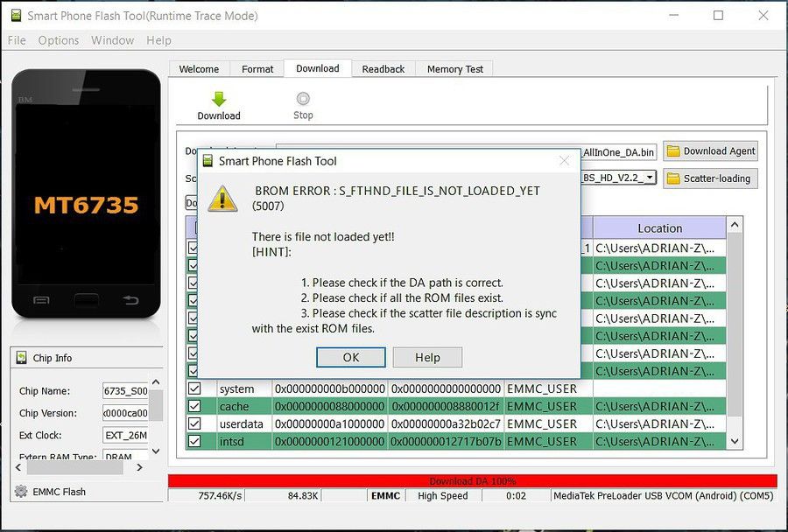Screen dimensions: 788x532
Task: Click the EMMC Flash gear icon
Action: (x=21, y=491)
